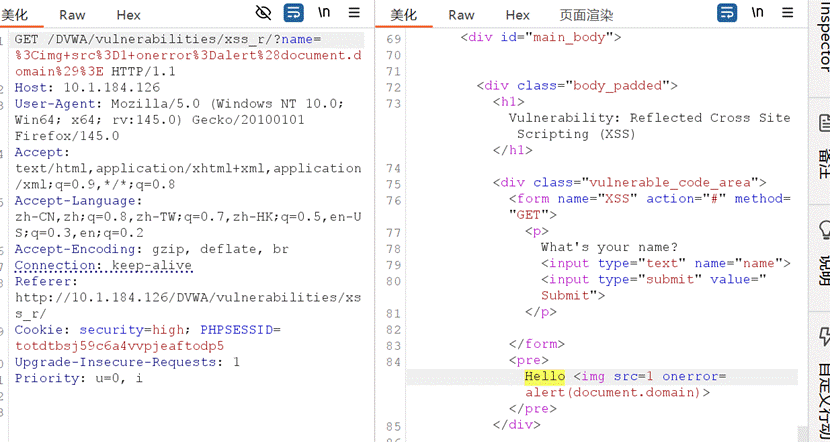830x442 pixels.
Task: Click the PHPSESSID cookie value totdtbsj59c6a4vvpjeaftodp5
Action: click(x=120, y=346)
